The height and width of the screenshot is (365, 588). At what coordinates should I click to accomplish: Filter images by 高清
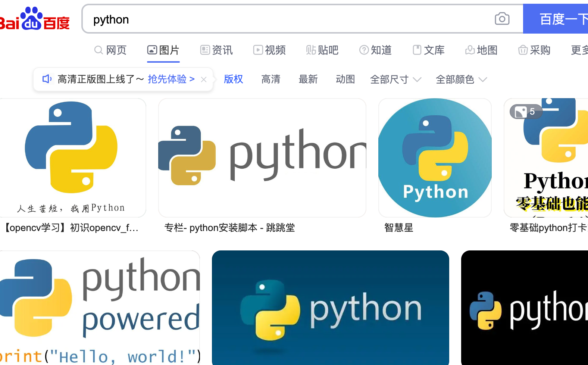tap(271, 79)
